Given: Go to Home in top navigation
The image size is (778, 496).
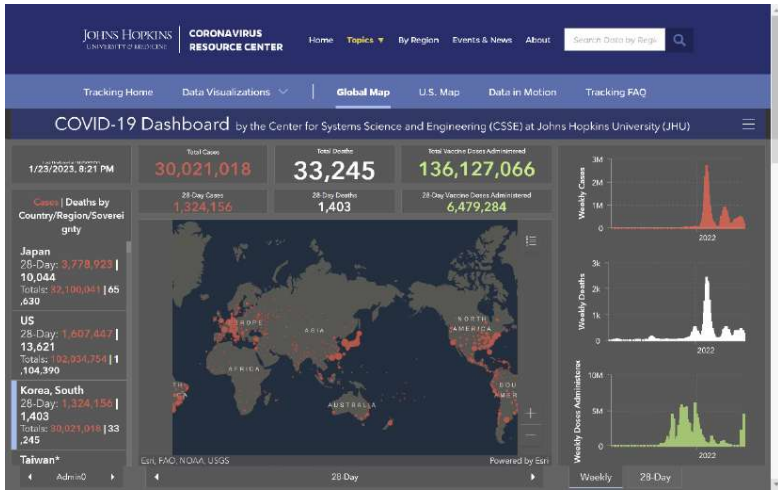Looking at the screenshot, I should pos(321,40).
